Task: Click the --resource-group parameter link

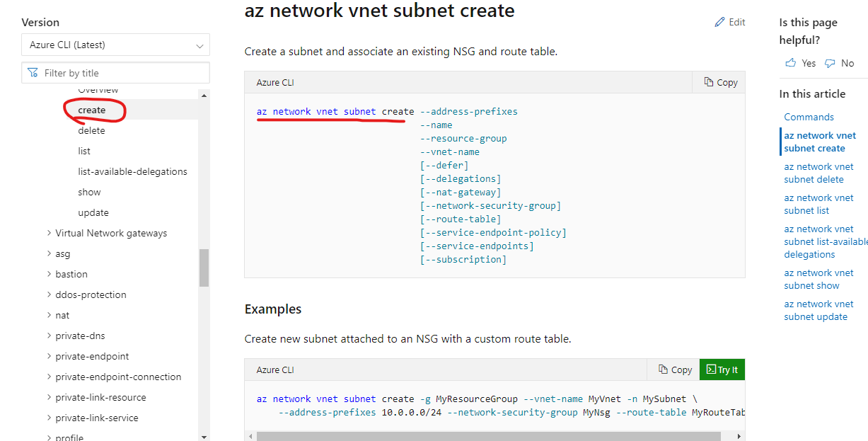Action: 463,138
